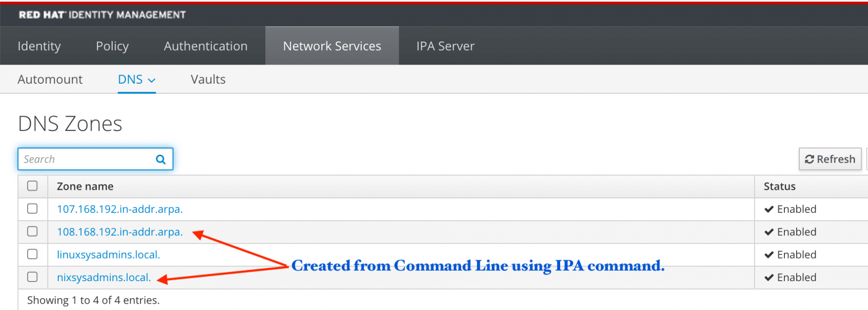Tick the select-all checkbox in header
Screen dimensions: 868x310
[32, 186]
